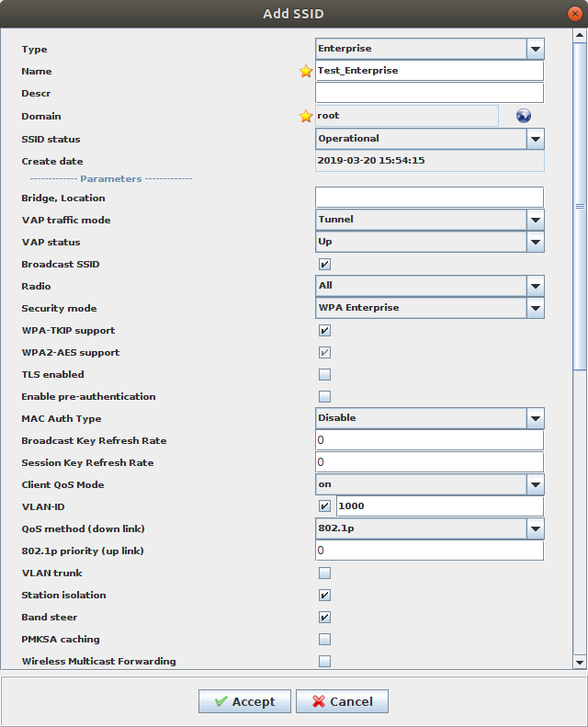Click the scrollbar down arrow
This screenshot has width=588, height=727.
[580, 662]
